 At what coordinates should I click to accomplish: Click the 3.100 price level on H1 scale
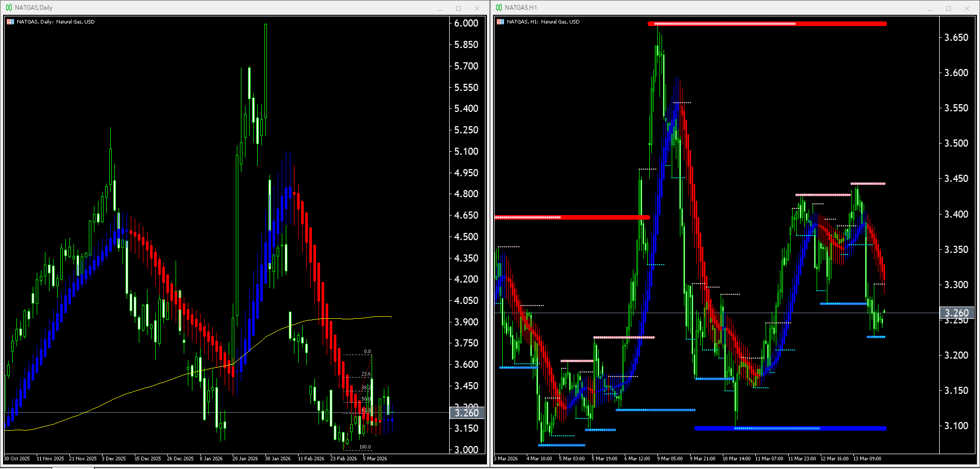pyautogui.click(x=956, y=426)
